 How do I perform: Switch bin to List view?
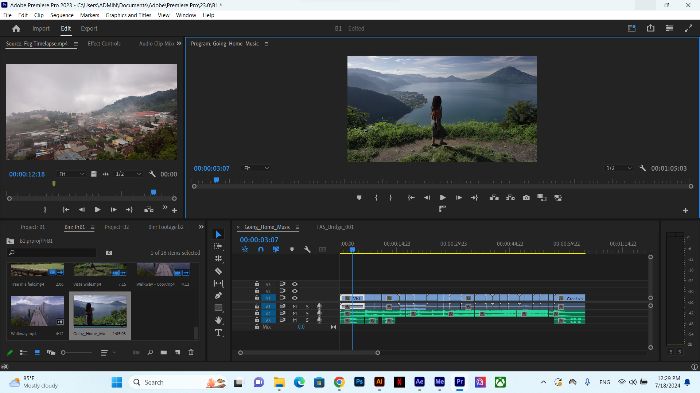[x=23, y=352]
